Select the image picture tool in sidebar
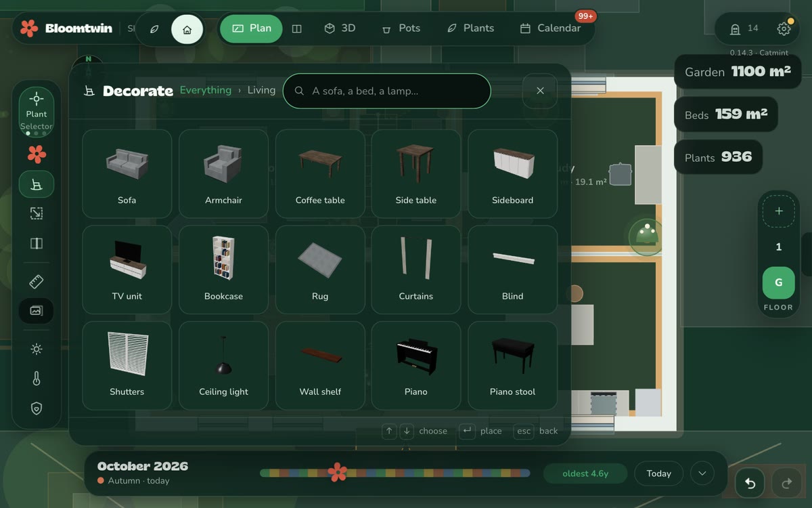 (37, 311)
